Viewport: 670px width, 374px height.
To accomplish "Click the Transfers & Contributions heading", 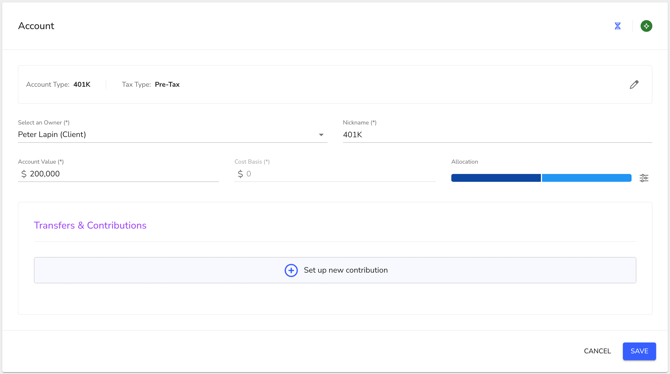I will pyautogui.click(x=90, y=225).
